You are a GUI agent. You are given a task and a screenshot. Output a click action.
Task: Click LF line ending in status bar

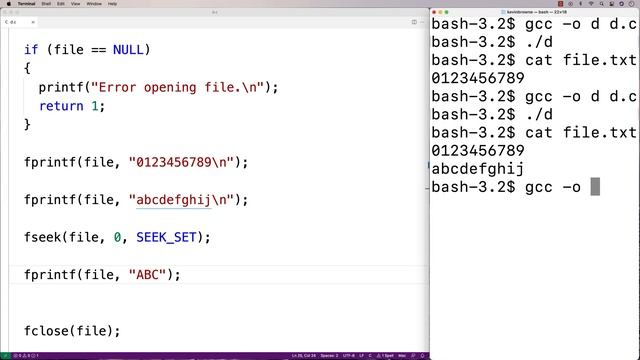click(x=362, y=356)
